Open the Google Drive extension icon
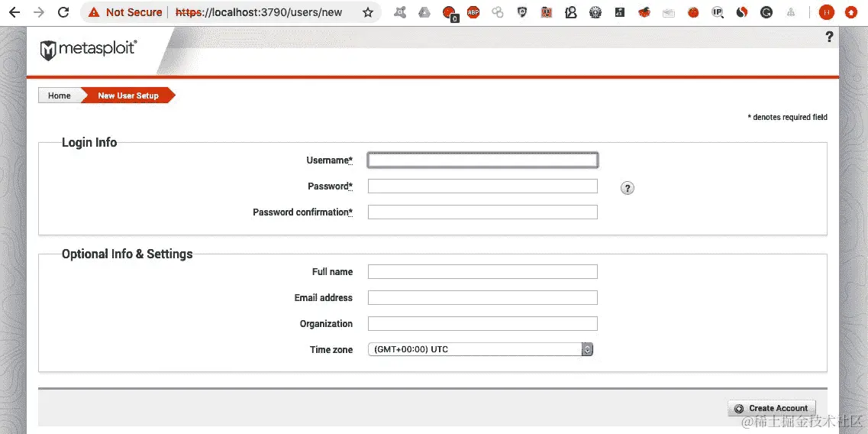Screen dimensions: 868x434 tap(424, 12)
